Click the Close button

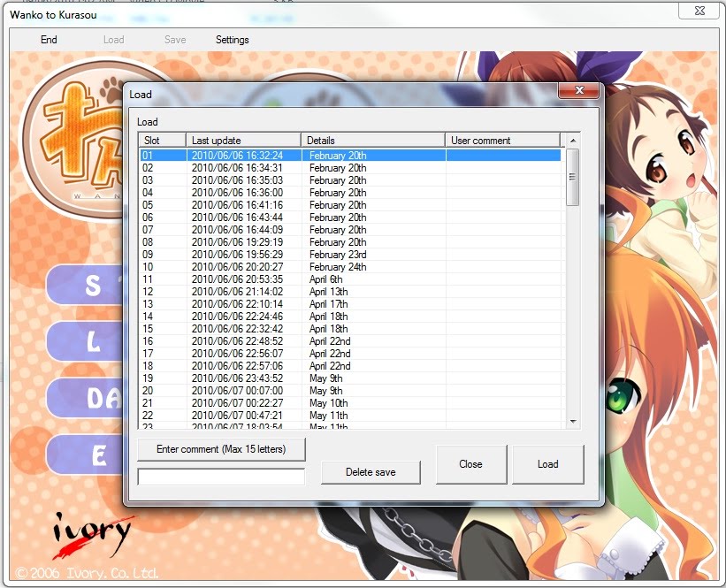coord(470,464)
